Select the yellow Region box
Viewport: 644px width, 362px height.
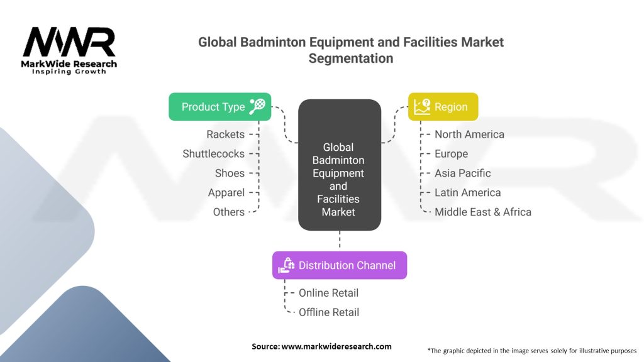[x=443, y=107]
